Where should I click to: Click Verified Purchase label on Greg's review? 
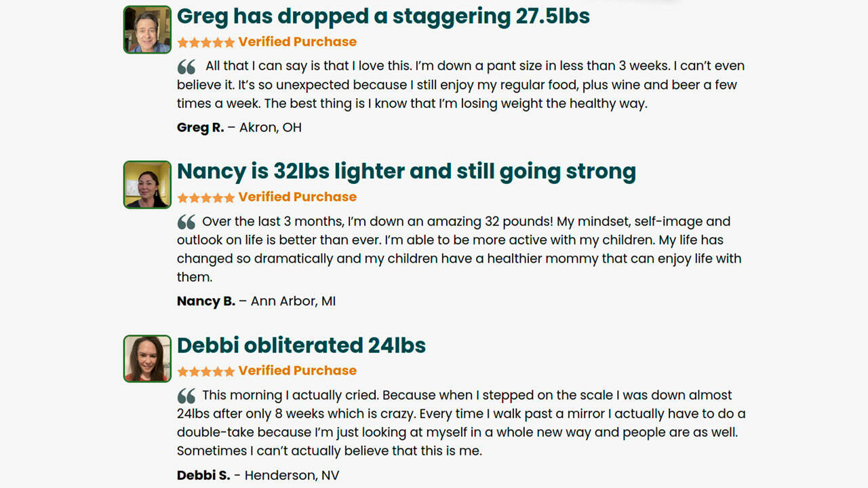(297, 42)
